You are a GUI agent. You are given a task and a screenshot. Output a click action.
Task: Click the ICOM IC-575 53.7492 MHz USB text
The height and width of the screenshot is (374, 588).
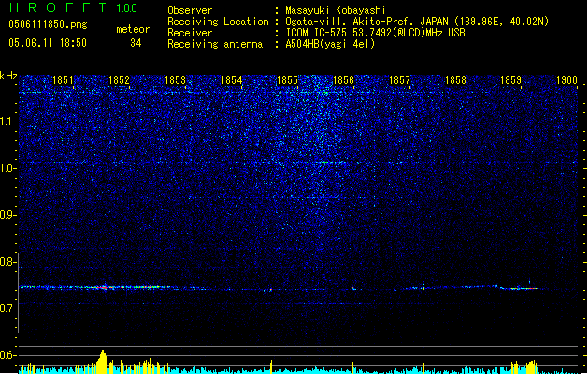(376, 33)
